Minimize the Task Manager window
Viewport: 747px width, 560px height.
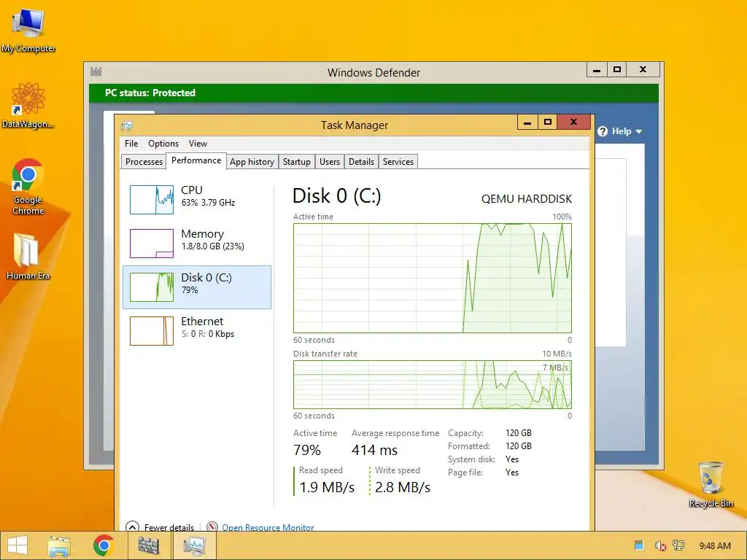(527, 122)
